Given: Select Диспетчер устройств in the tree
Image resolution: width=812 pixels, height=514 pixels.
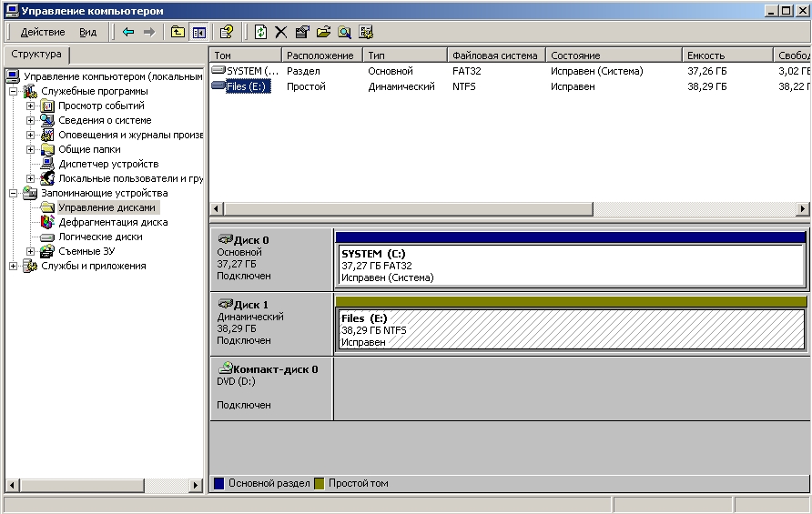Looking at the screenshot, I should [108, 164].
